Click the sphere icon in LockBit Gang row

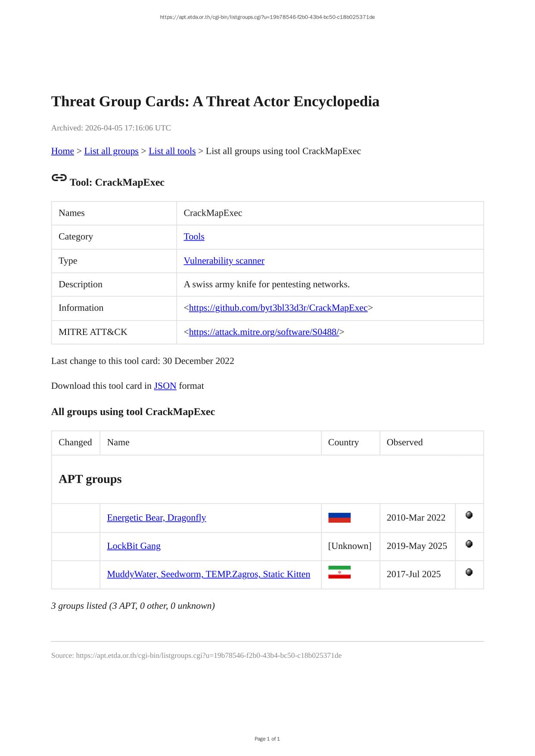469,544
